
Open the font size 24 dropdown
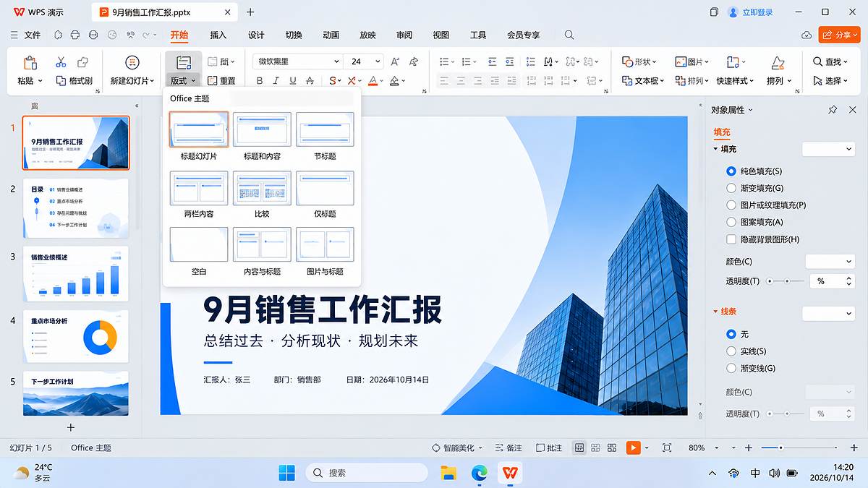(364, 61)
